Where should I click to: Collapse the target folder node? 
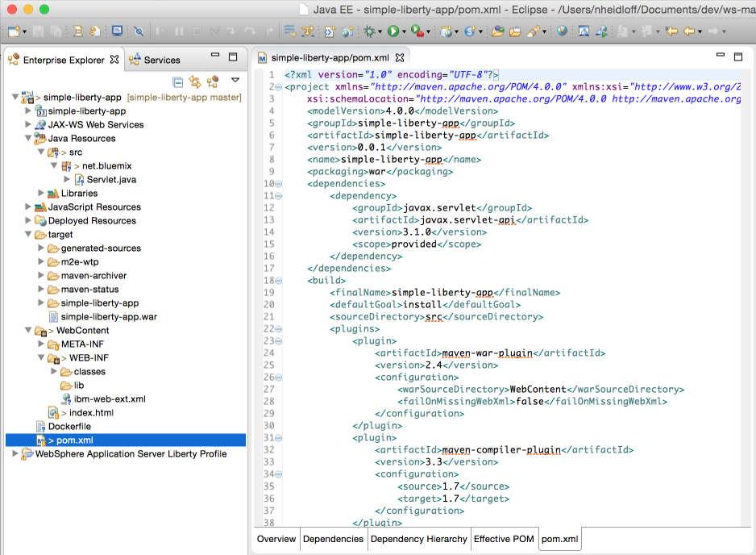[x=28, y=235]
